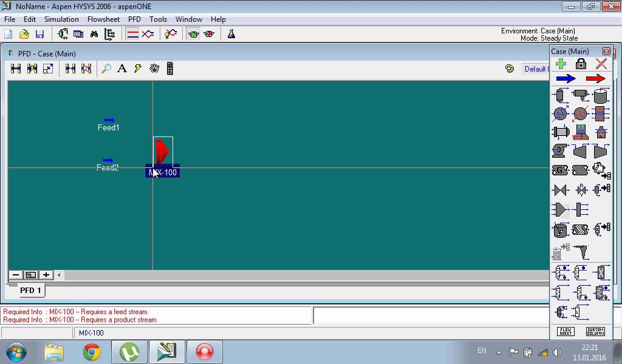Select Quick Route lightning tool
Image resolution: width=622 pixels, height=364 pixels.
[x=138, y=69]
